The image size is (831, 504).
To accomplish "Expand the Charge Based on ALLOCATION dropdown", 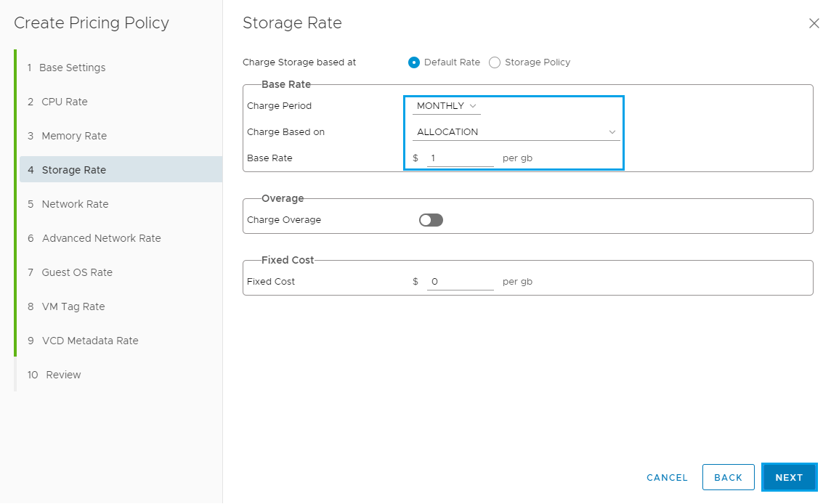I will coord(516,132).
